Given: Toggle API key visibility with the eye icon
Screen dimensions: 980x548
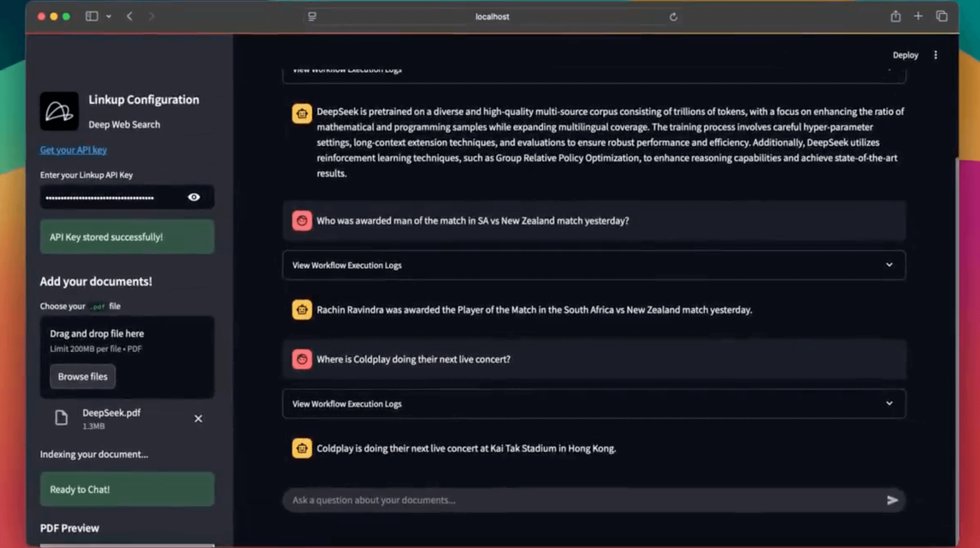Looking at the screenshot, I should point(193,197).
